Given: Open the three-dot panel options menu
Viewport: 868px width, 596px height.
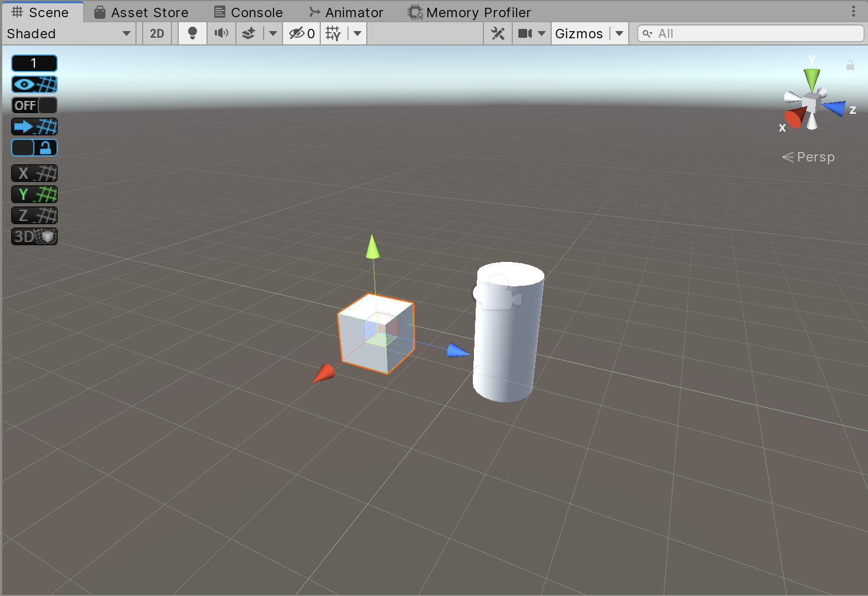Looking at the screenshot, I should pos(854,11).
